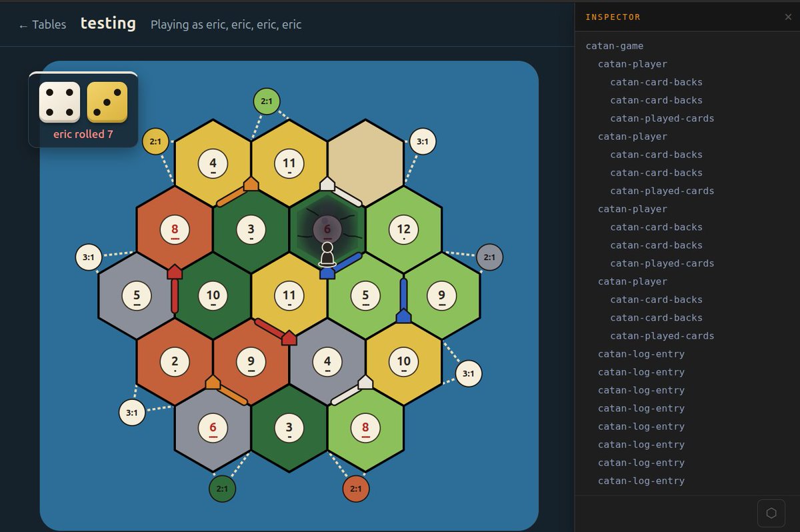Click the beige desert hex
The image size is (800, 532).
click(365, 163)
